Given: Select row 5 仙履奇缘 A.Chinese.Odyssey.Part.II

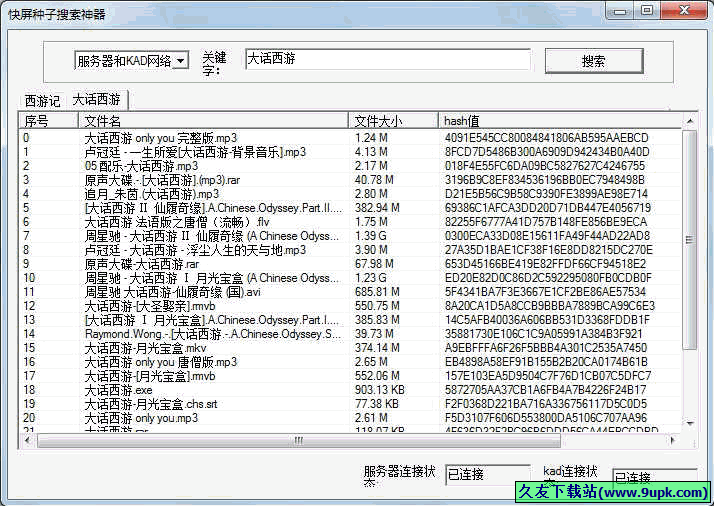Looking at the screenshot, I should [x=351, y=208].
